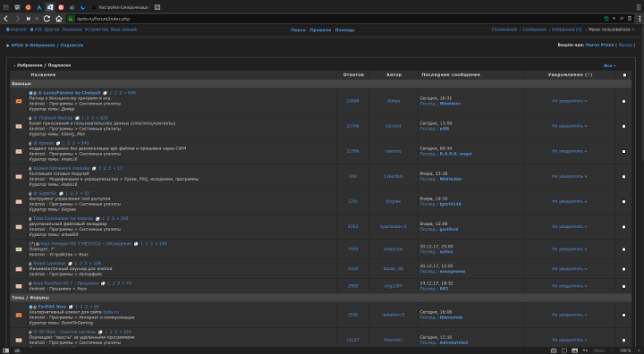This screenshot has height=354, width=644.
Task: Click the green extension icon in address bar
Action: 606,19
